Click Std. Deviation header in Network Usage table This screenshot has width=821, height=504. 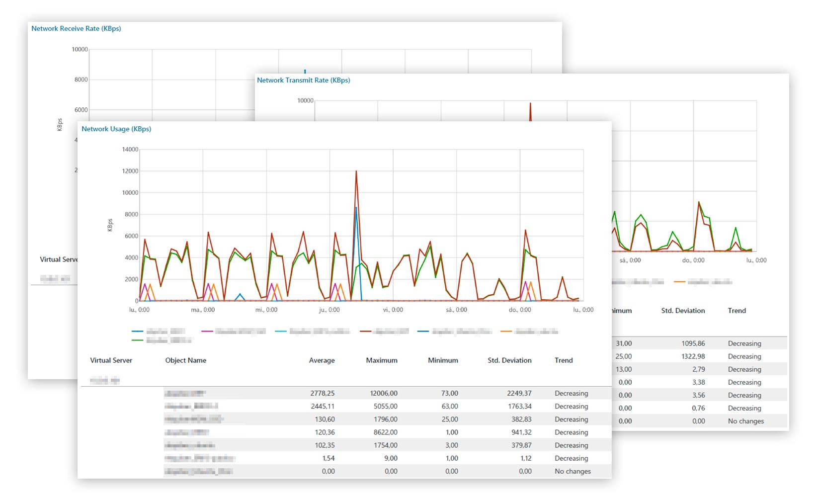pos(509,360)
